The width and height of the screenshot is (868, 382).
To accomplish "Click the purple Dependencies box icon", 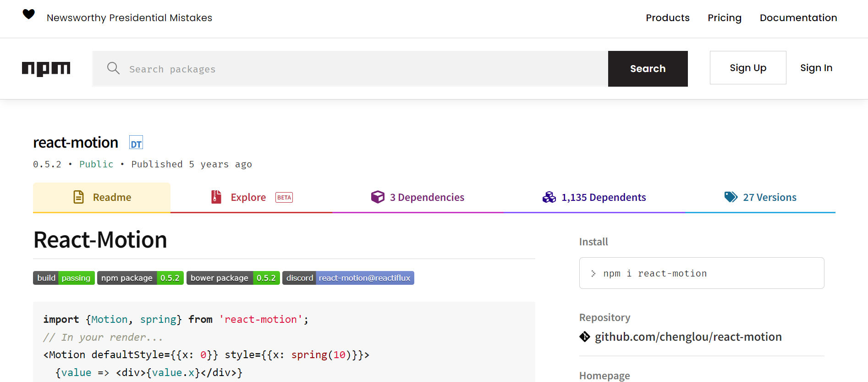I will click(378, 197).
